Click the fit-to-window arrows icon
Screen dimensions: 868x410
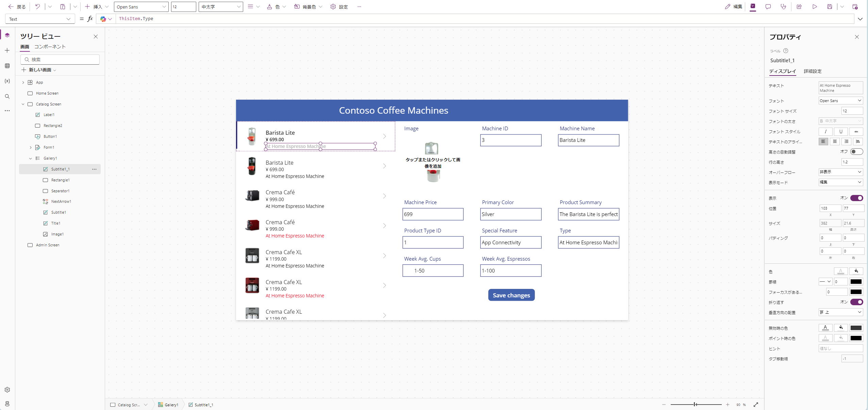point(756,405)
